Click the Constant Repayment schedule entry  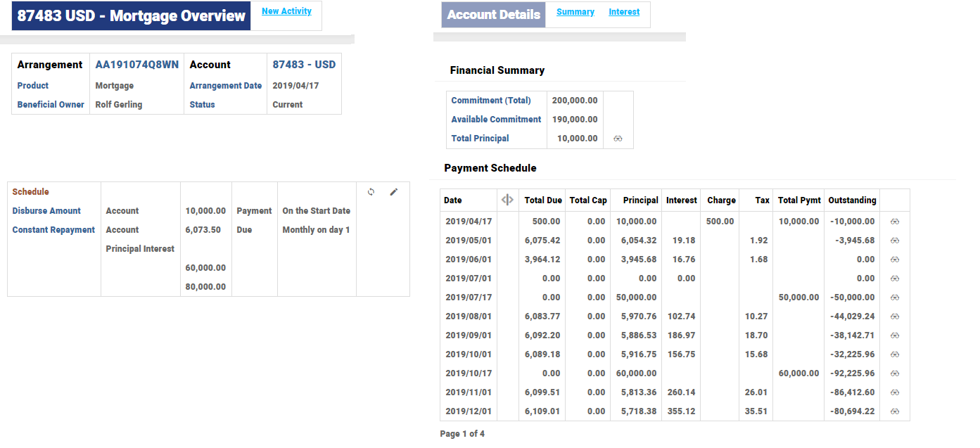(x=53, y=230)
